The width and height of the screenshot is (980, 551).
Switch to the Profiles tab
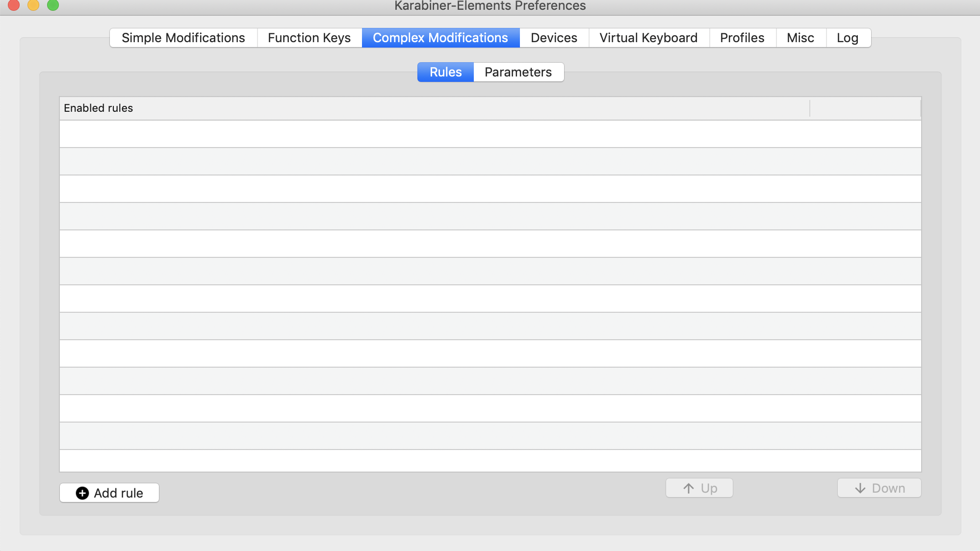(742, 38)
